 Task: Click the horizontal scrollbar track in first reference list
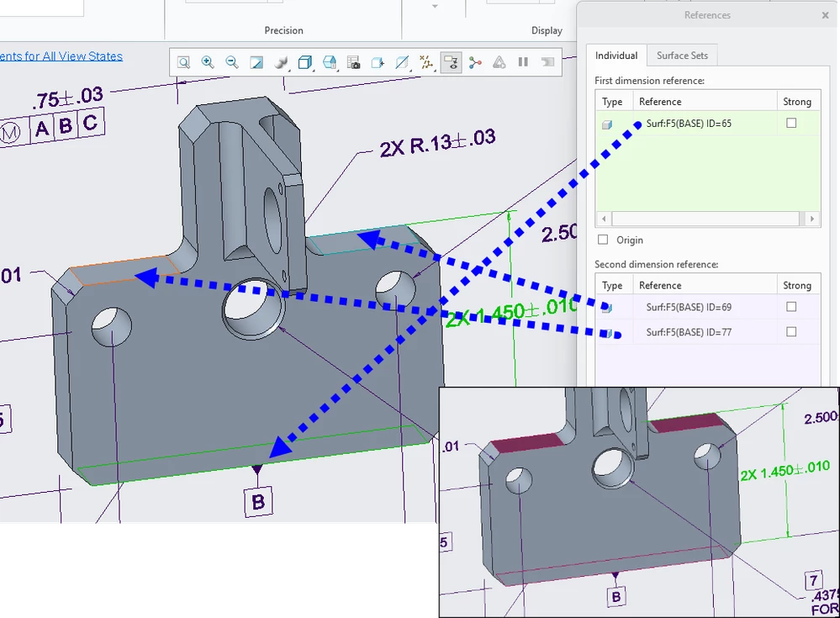point(705,219)
